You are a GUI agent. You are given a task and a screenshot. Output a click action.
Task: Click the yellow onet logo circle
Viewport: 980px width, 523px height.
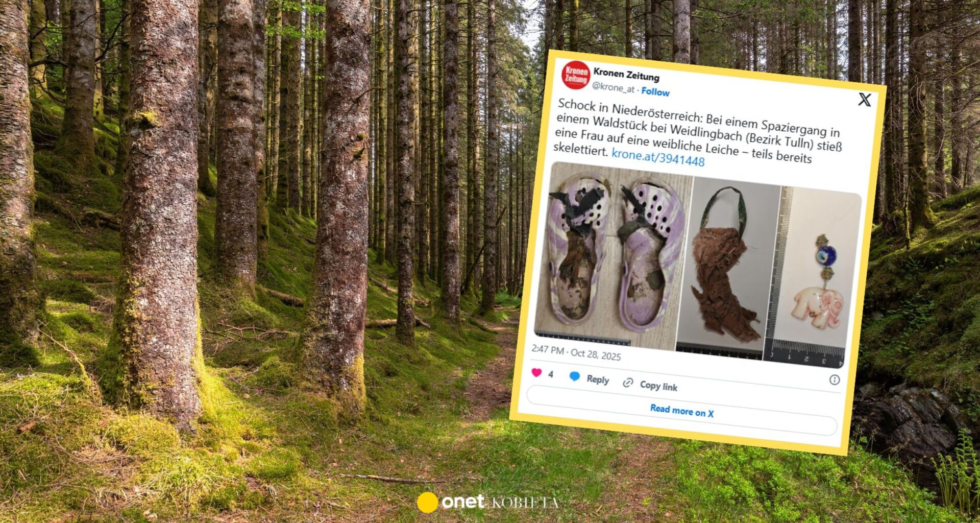click(x=427, y=502)
